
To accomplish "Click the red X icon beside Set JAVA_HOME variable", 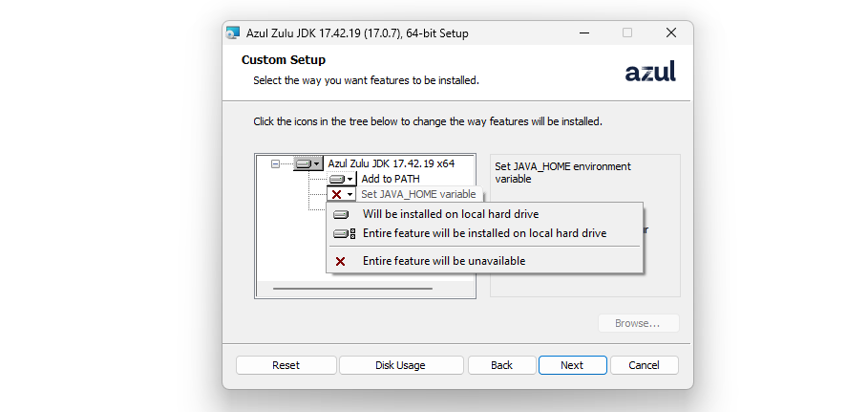I will coord(336,194).
